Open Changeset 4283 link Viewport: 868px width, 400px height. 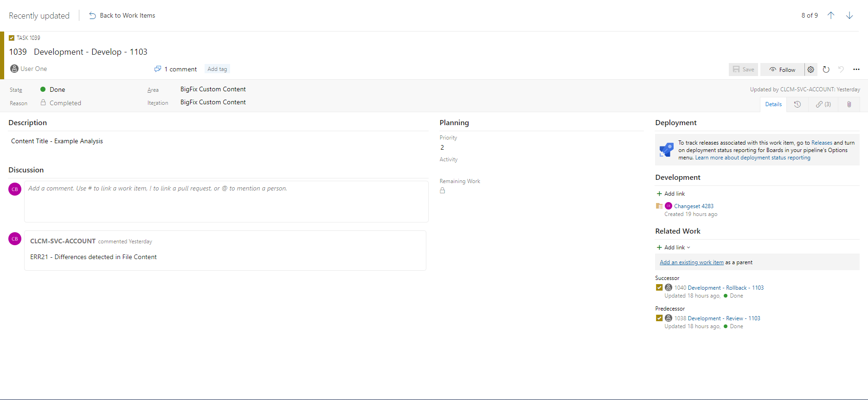pyautogui.click(x=694, y=206)
